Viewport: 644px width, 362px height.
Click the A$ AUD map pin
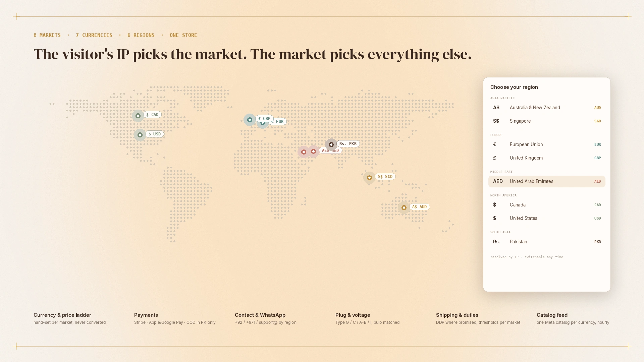(404, 207)
